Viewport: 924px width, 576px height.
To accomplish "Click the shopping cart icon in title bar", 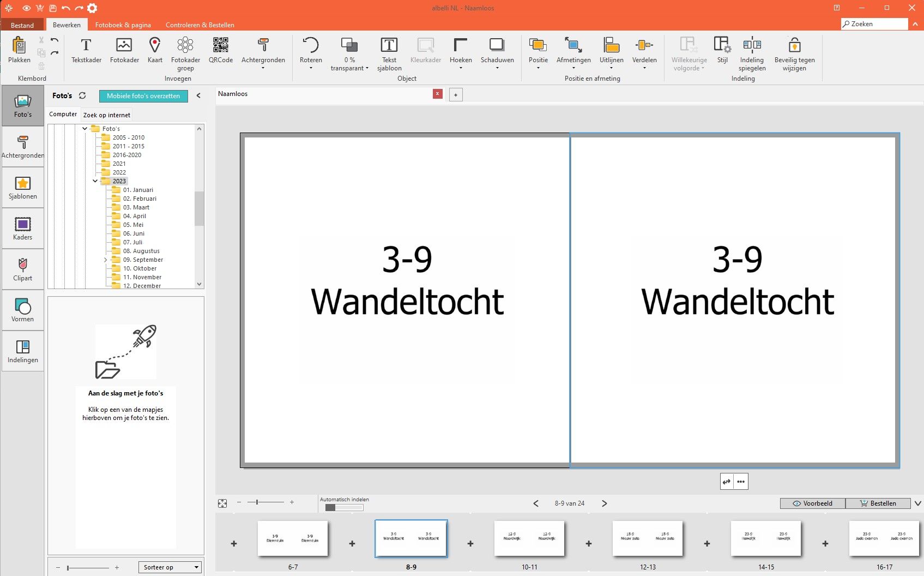I will (x=39, y=8).
